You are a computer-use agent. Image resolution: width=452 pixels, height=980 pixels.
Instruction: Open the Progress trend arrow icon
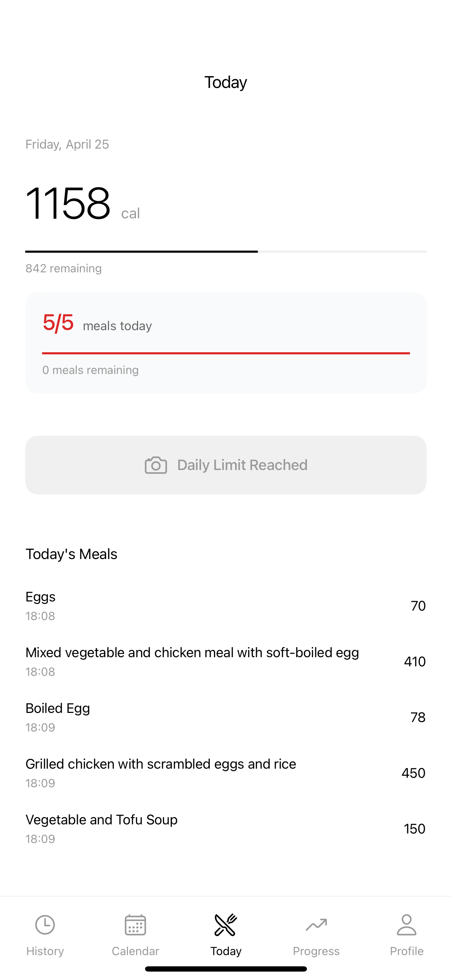316,925
